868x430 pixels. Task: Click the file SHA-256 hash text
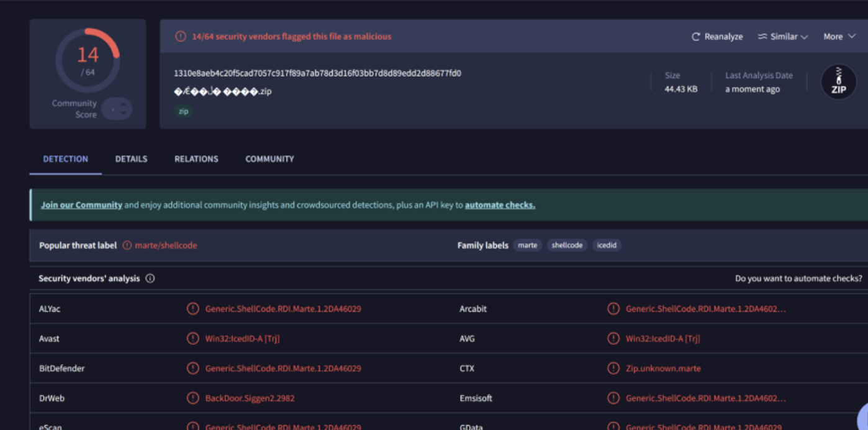point(317,73)
